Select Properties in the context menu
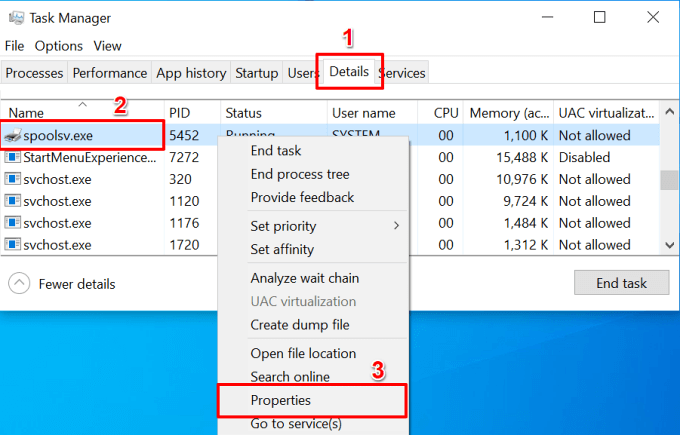This screenshot has height=435, width=680. pyautogui.click(x=281, y=400)
